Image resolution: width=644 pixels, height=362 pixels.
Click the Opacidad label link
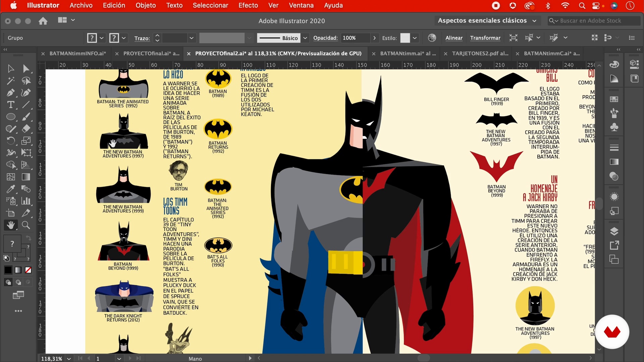pos(325,38)
